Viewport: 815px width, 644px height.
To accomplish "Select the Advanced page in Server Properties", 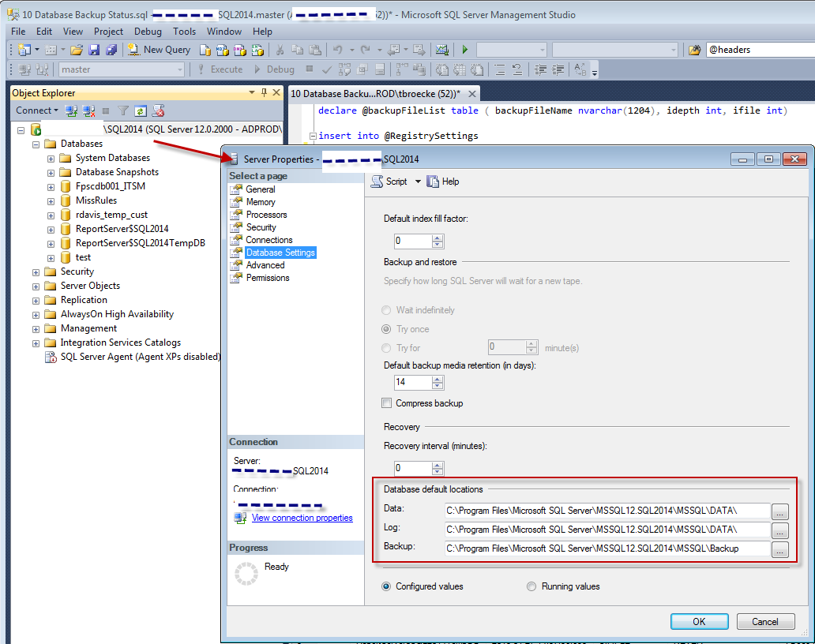I will [x=265, y=265].
